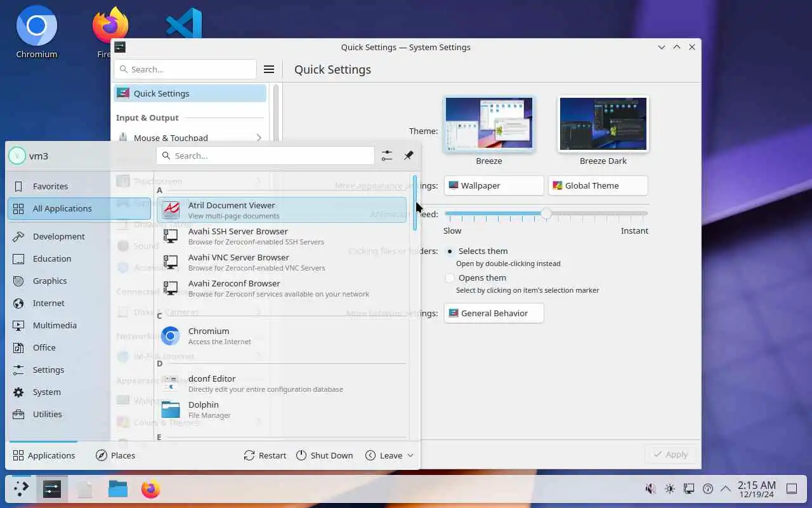Open System Settings hamburger menu
Image resolution: width=812 pixels, height=508 pixels.
[269, 69]
